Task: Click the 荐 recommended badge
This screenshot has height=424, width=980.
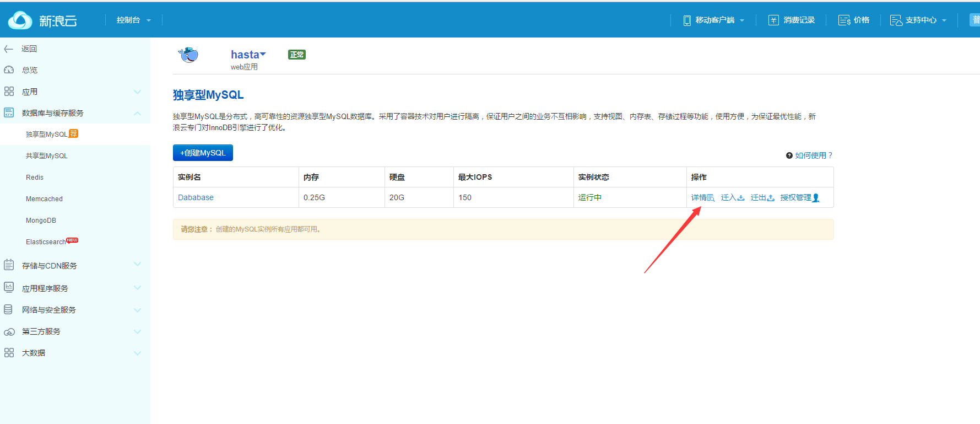Action: (73, 133)
